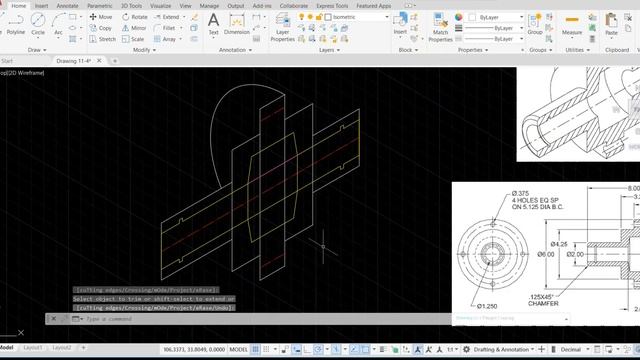
Task: Click the Stretch tool
Action: (x=102, y=39)
